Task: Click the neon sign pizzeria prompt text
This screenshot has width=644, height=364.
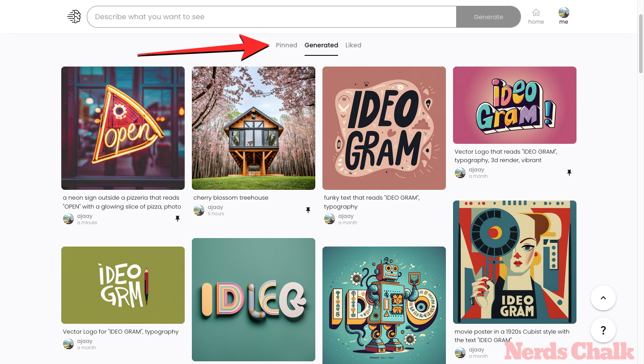Action: click(x=122, y=202)
